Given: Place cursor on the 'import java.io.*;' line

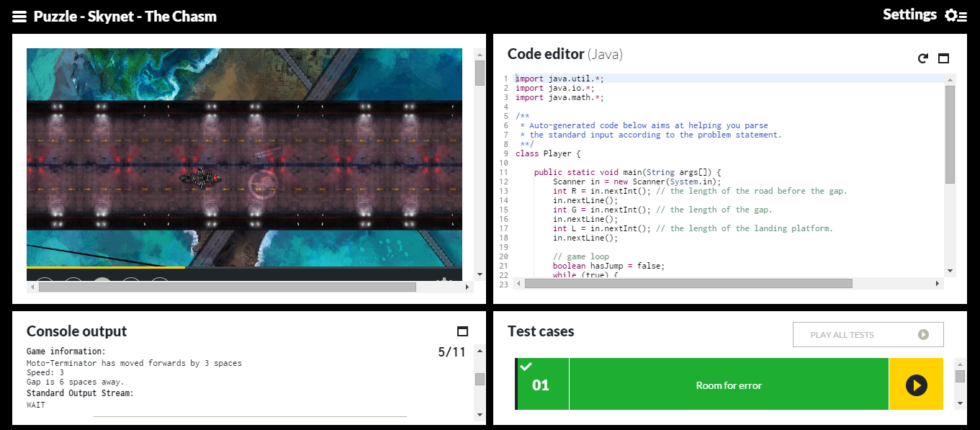Looking at the screenshot, I should tap(555, 88).
